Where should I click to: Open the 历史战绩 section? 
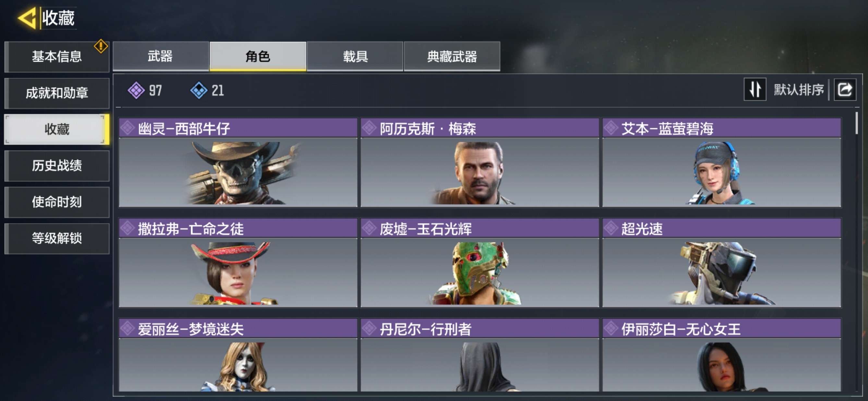click(x=57, y=166)
